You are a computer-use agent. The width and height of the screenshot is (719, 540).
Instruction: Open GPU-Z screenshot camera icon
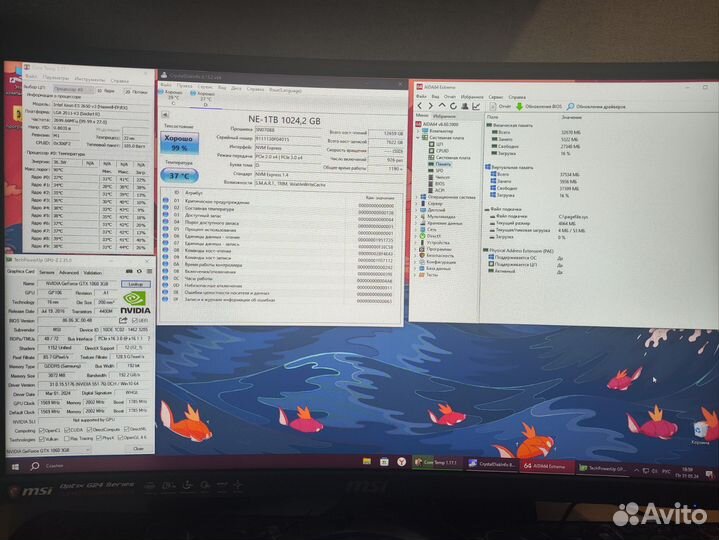coord(129,271)
